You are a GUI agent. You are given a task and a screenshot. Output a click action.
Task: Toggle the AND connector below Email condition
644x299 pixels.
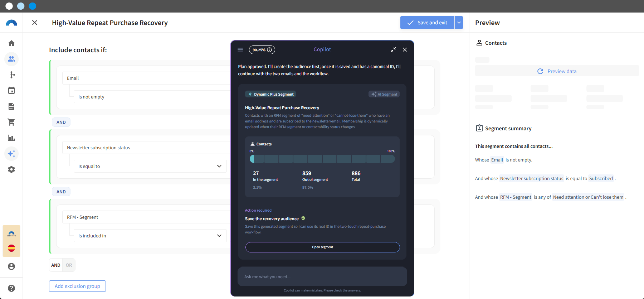61,122
